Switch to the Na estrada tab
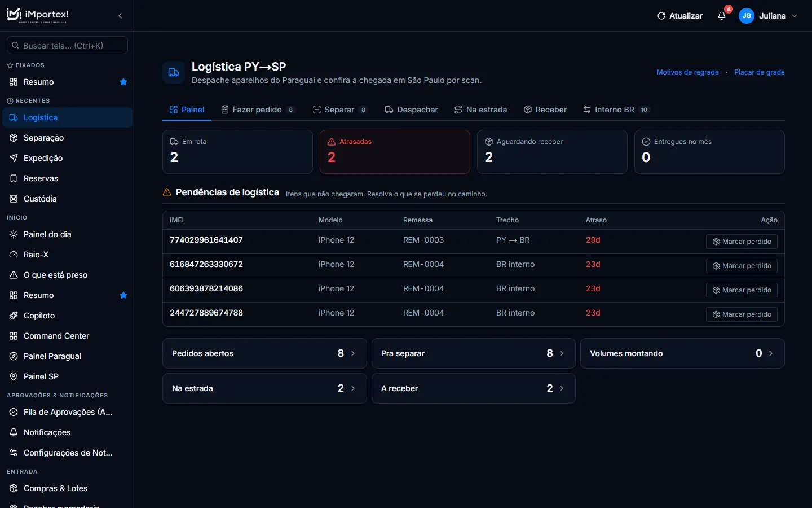 (x=480, y=110)
